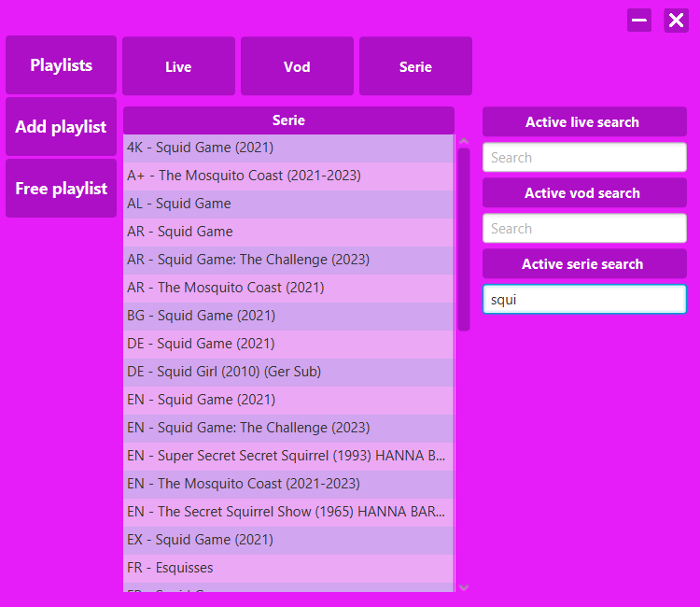The height and width of the screenshot is (607, 700).
Task: Focus the vod search input field
Action: point(584,228)
